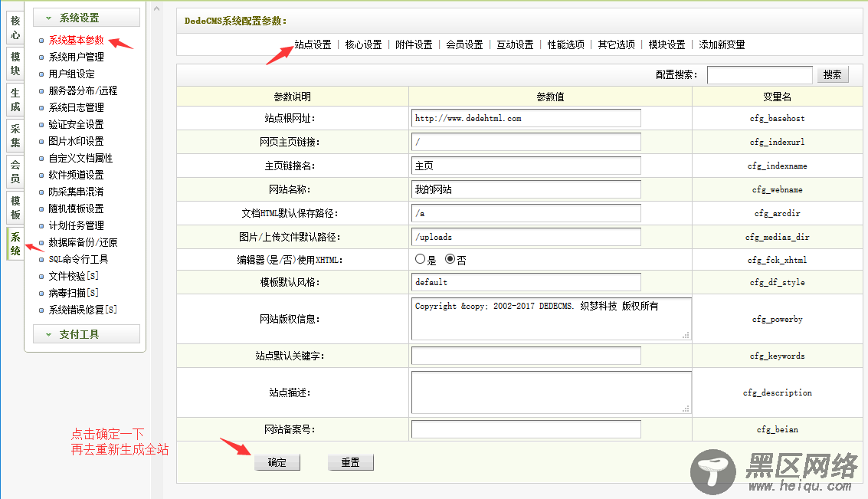Open SQL命令行工具 menu item
The width and height of the screenshot is (868, 499).
tap(78, 259)
